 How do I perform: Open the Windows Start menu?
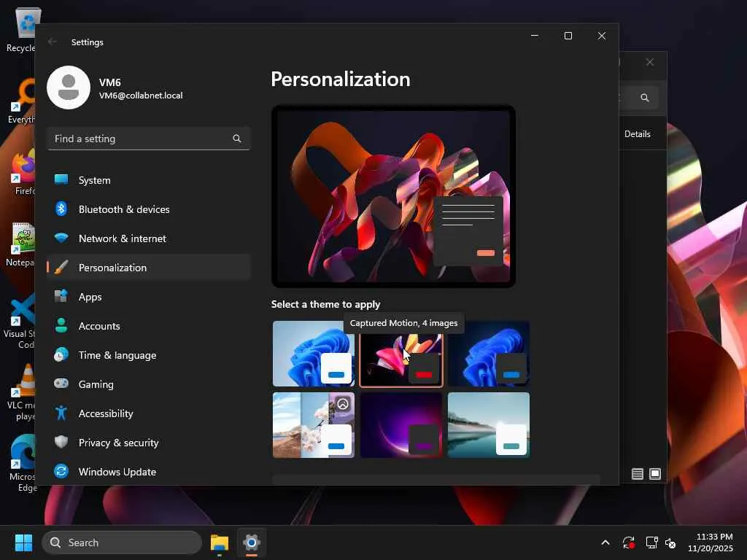(23, 542)
